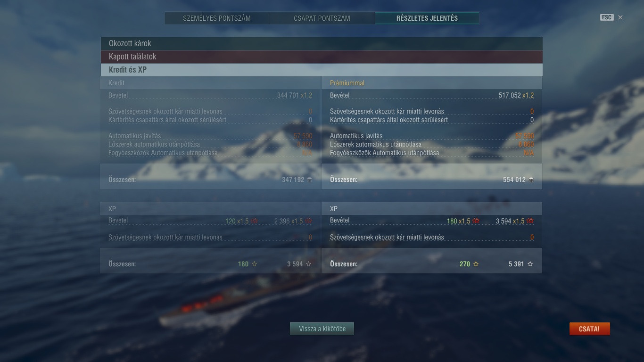The image size is (644, 362).
Task: Expand the Okozott károk section
Action: 322,43
